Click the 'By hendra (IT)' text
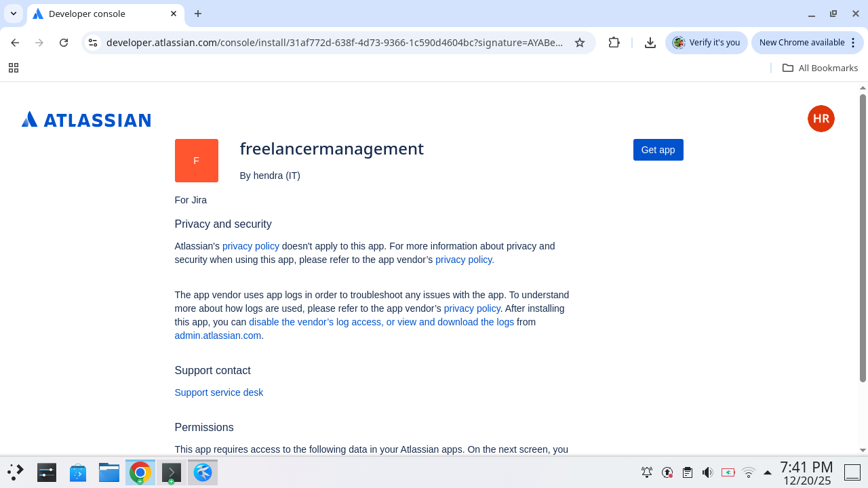Screen dimensions: 868x488 (270, 176)
